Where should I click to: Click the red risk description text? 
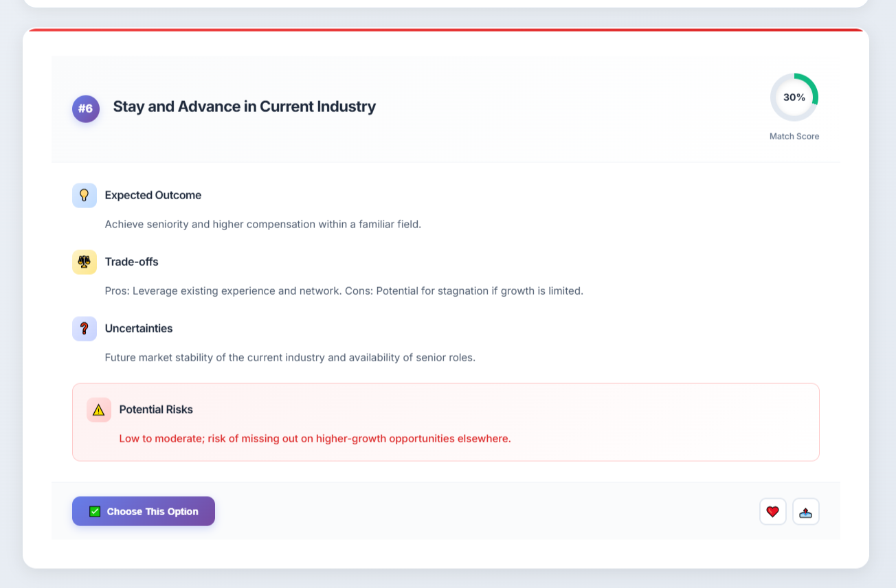pos(315,438)
